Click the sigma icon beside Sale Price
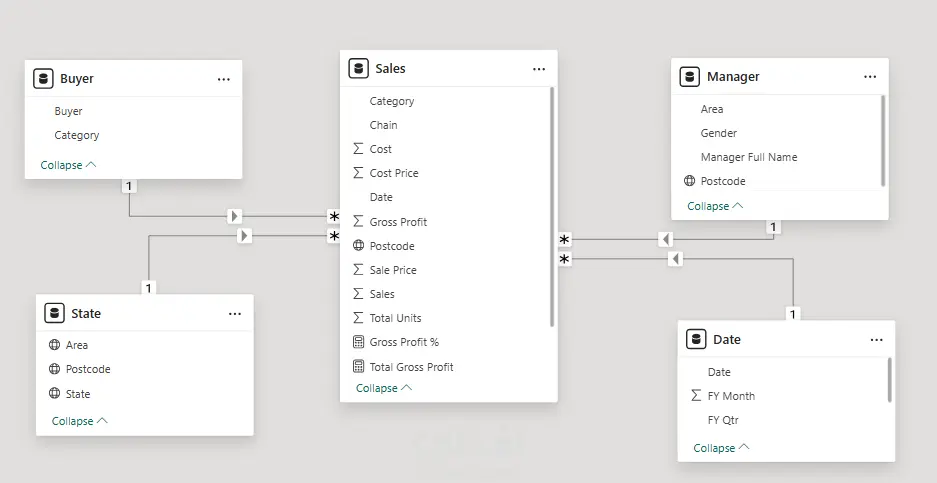Viewport: 937px width, 483px height. 359,270
